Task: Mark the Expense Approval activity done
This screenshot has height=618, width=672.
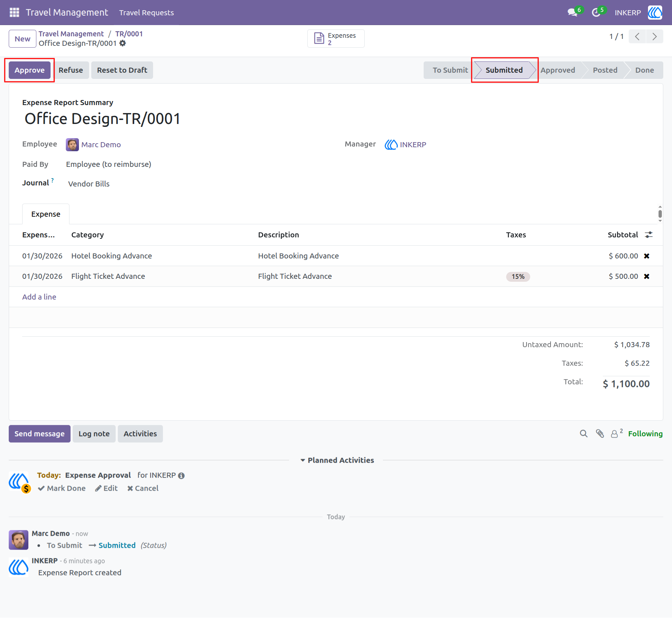Action: [x=62, y=488]
